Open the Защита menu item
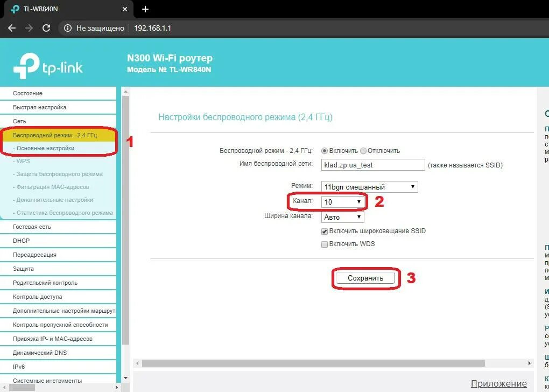The width and height of the screenshot is (549, 392). (x=58, y=269)
